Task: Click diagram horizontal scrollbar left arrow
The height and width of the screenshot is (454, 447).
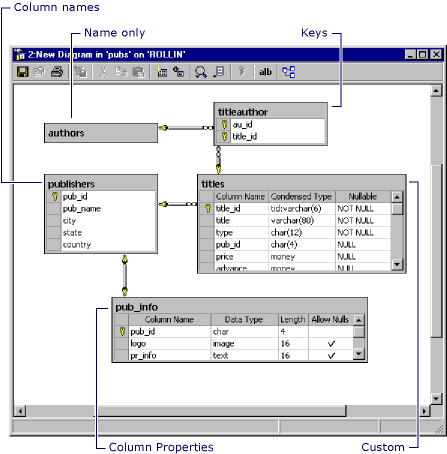Action: click(20, 411)
